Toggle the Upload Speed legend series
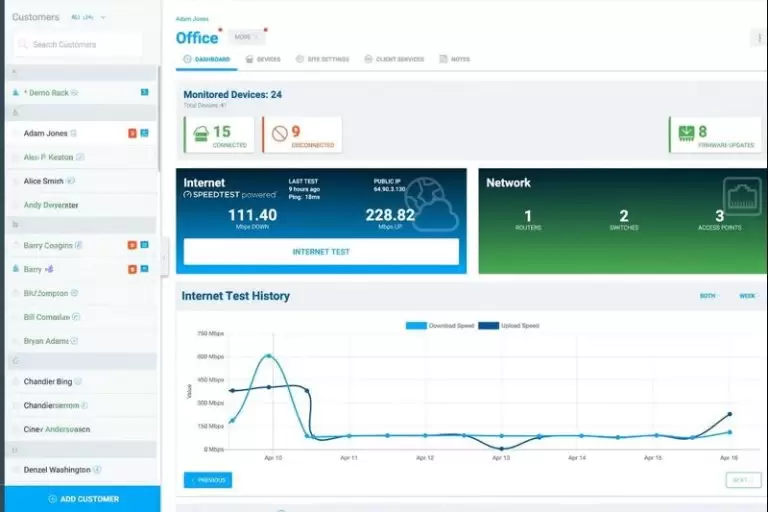The height and width of the screenshot is (512, 768). tap(508, 326)
